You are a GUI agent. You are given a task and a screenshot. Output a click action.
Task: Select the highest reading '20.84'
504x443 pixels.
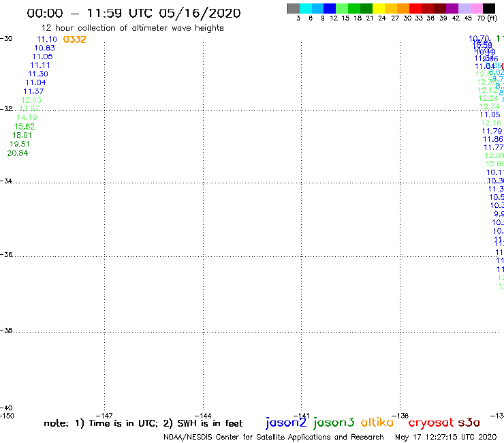(18, 153)
